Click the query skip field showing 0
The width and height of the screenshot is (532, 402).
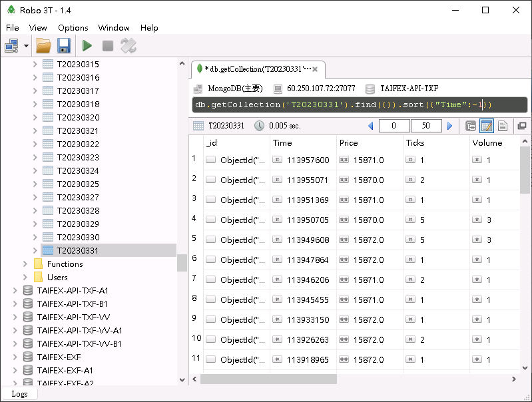pos(394,126)
